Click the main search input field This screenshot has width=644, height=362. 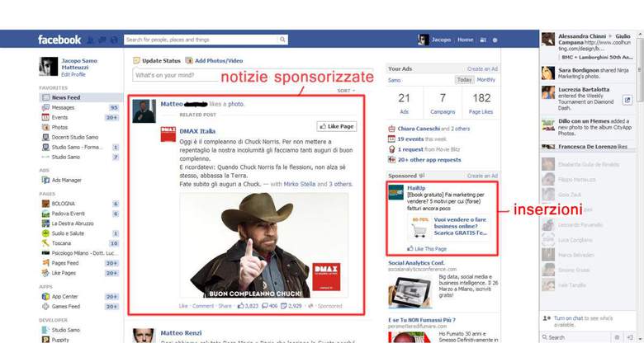tap(201, 40)
